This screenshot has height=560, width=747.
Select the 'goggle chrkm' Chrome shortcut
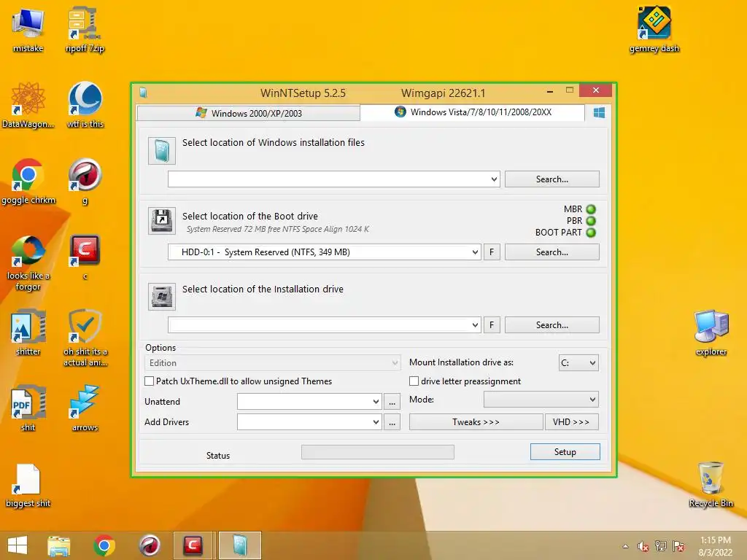coord(28,181)
